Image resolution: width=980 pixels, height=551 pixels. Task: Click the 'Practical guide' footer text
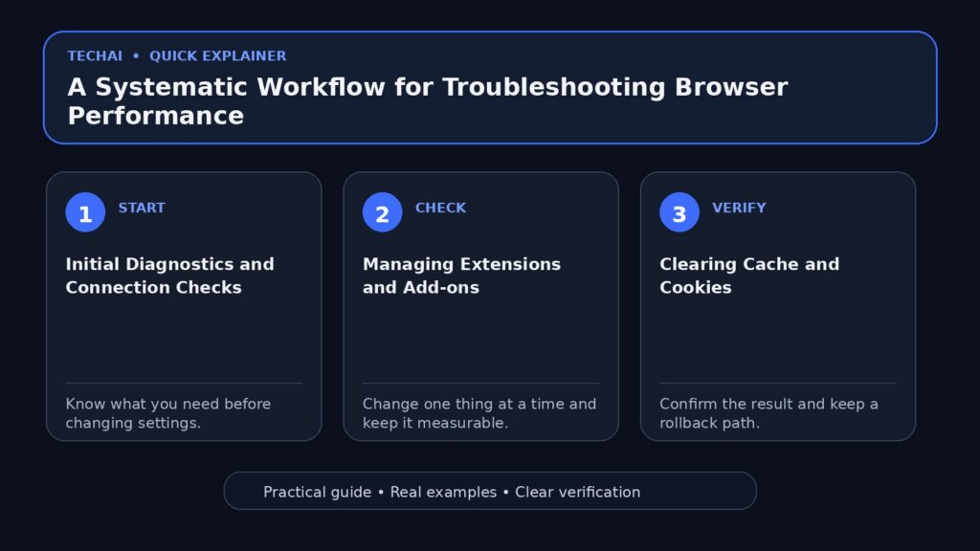tap(317, 493)
